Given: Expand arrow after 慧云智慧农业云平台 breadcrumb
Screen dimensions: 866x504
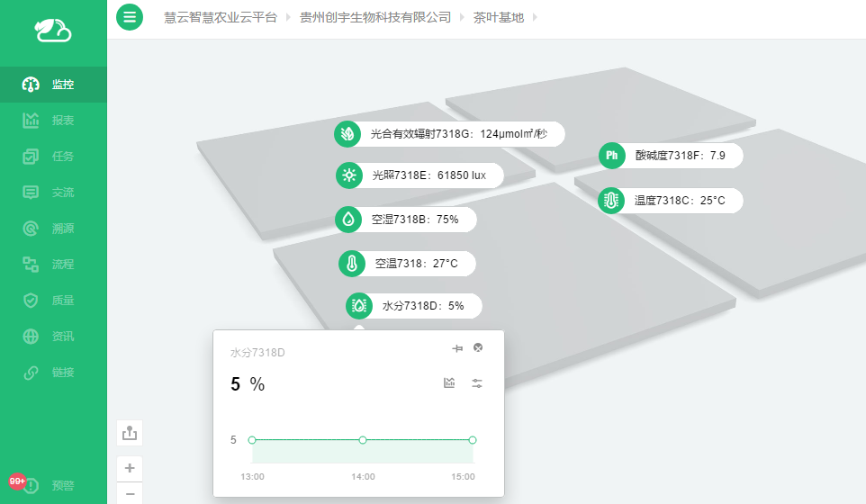Looking at the screenshot, I should tap(288, 17).
